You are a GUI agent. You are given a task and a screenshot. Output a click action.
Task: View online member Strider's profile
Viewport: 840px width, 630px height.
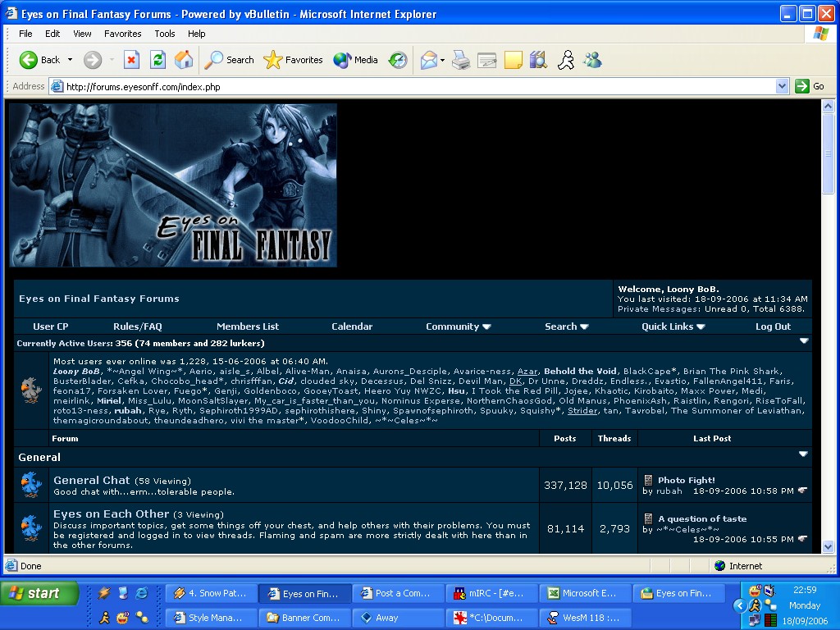tap(582, 410)
